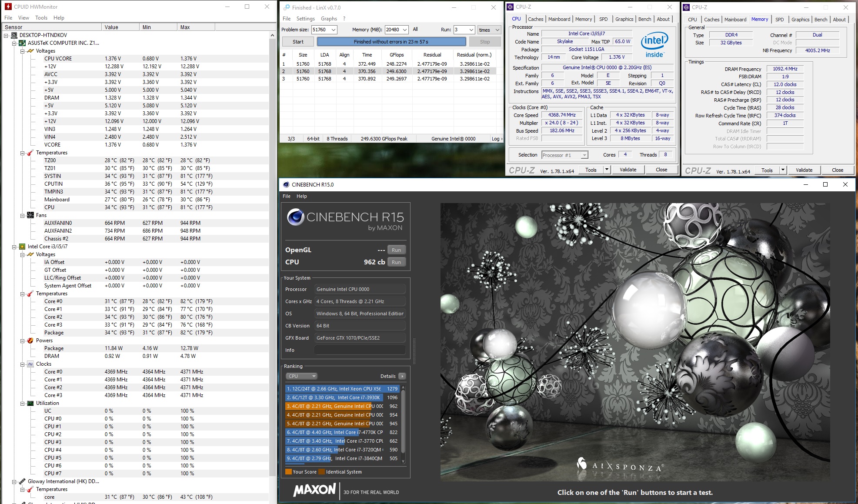
Task: Click the Intel inside logo in CPU-Z
Action: pos(654,45)
